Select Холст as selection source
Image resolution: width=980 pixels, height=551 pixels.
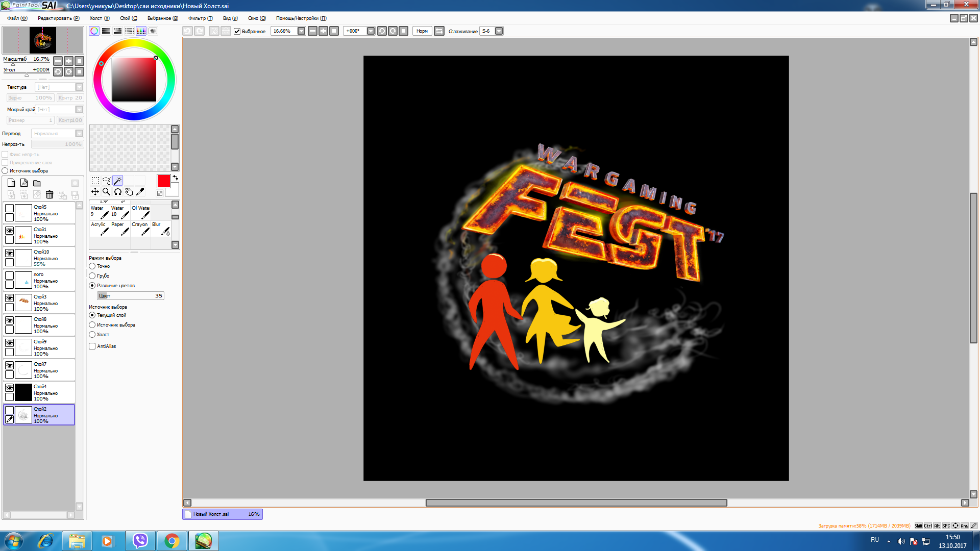[x=92, y=335]
